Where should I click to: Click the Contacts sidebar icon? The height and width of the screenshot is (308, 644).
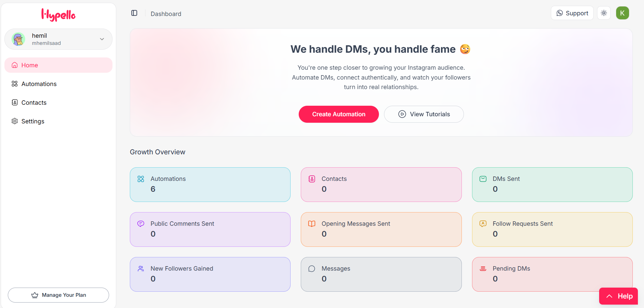15,102
